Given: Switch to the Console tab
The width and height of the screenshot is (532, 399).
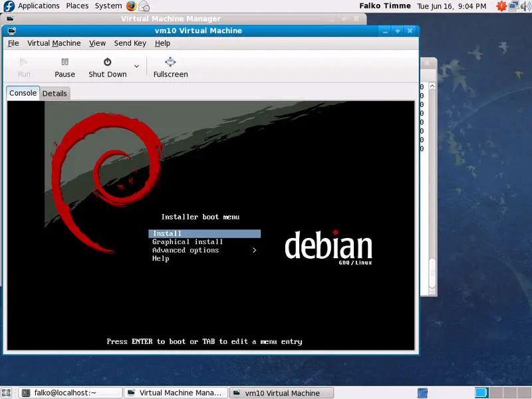Looking at the screenshot, I should point(23,93).
